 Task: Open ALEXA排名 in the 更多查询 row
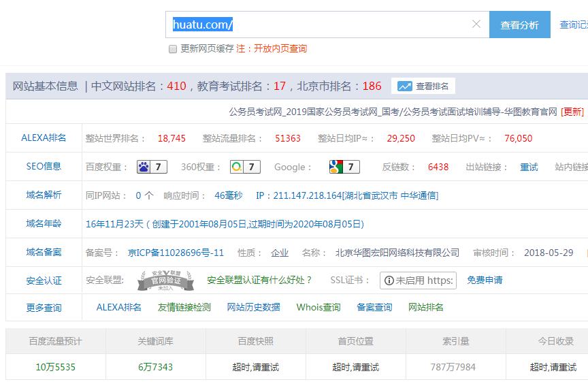pos(118,307)
